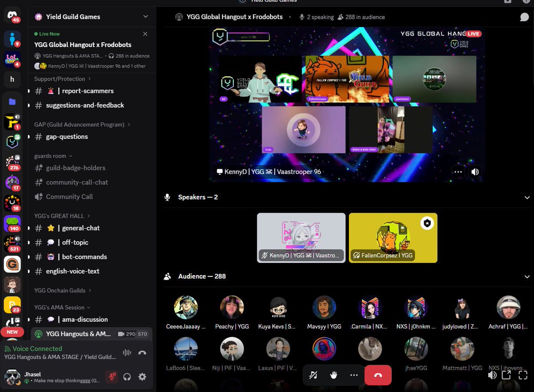The height and width of the screenshot is (392, 534).
Task: Open the server with 276 badge
Action: (12, 162)
